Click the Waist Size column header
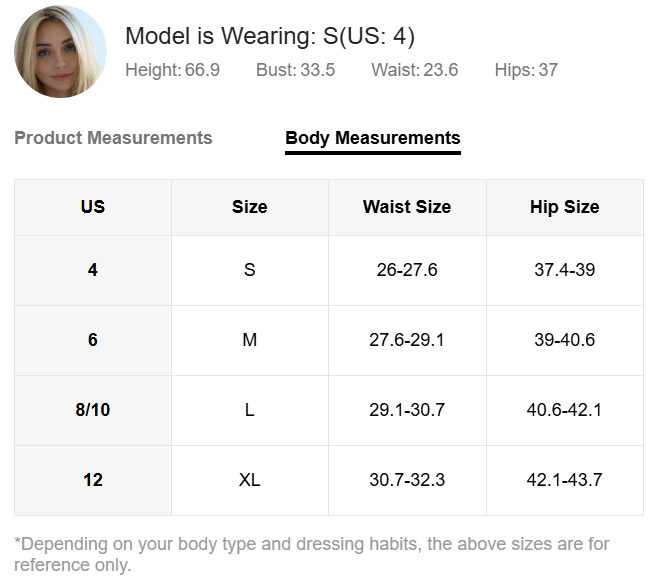The height and width of the screenshot is (585, 651). [407, 207]
